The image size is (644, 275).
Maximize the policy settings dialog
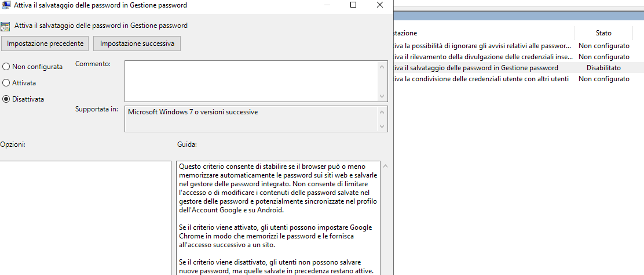353,5
